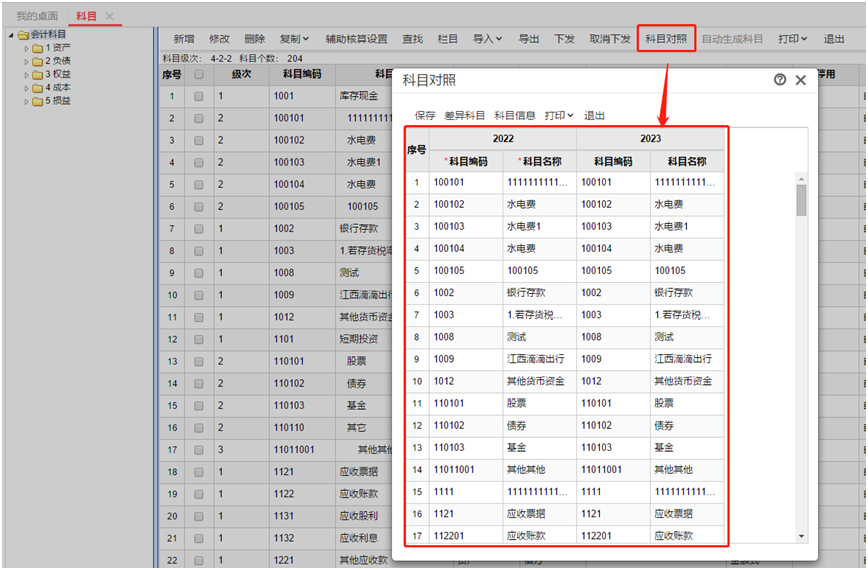Image resolution: width=868 pixels, height=570 pixels.
Task: Check the checkbox for row 7 银行存款
Action: pos(199,229)
